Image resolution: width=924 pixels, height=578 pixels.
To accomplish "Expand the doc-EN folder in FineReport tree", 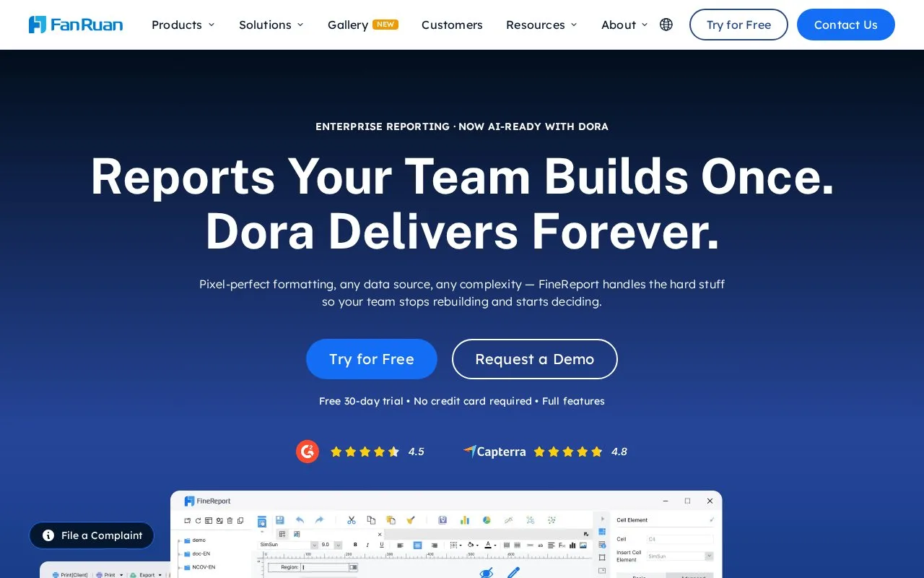I will coord(180,554).
